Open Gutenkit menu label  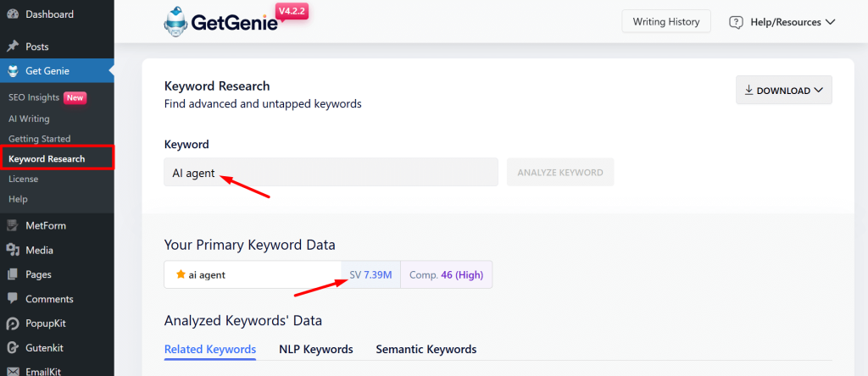pyautogui.click(x=44, y=347)
